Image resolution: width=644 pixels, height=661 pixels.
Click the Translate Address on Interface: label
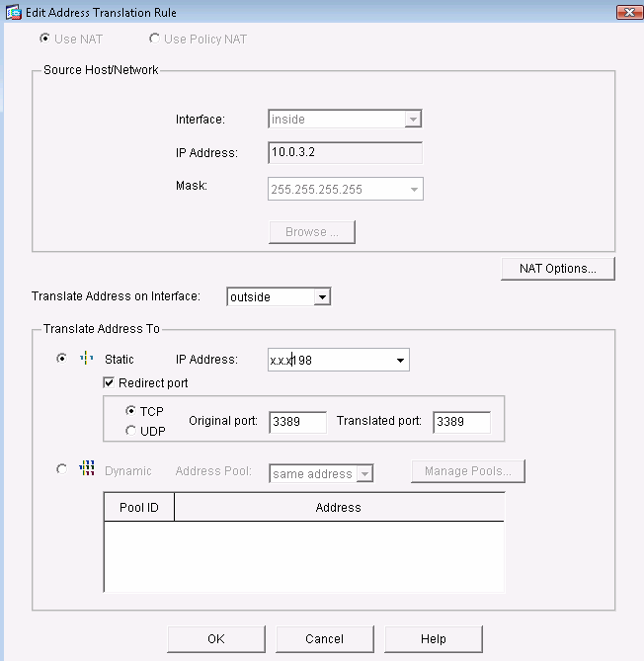tap(116, 296)
